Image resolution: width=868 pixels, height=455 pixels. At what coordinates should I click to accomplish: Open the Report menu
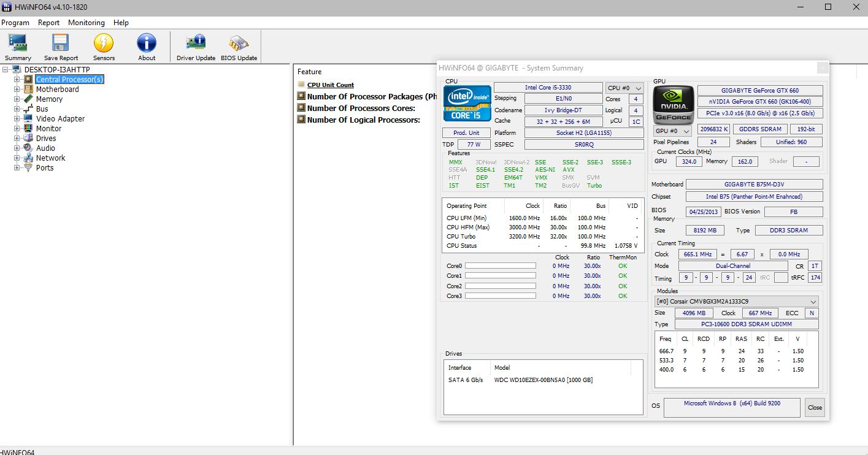(48, 23)
